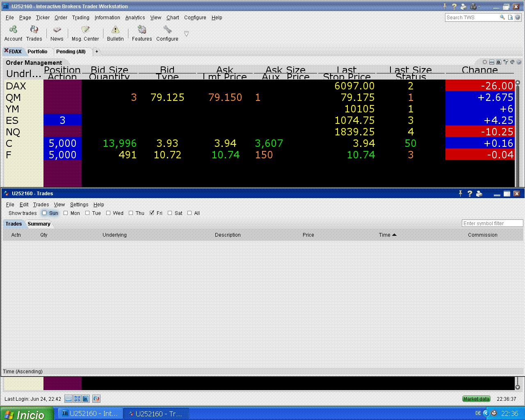
Task: Switch to the Summary tab in Trades window
Action: pos(39,224)
